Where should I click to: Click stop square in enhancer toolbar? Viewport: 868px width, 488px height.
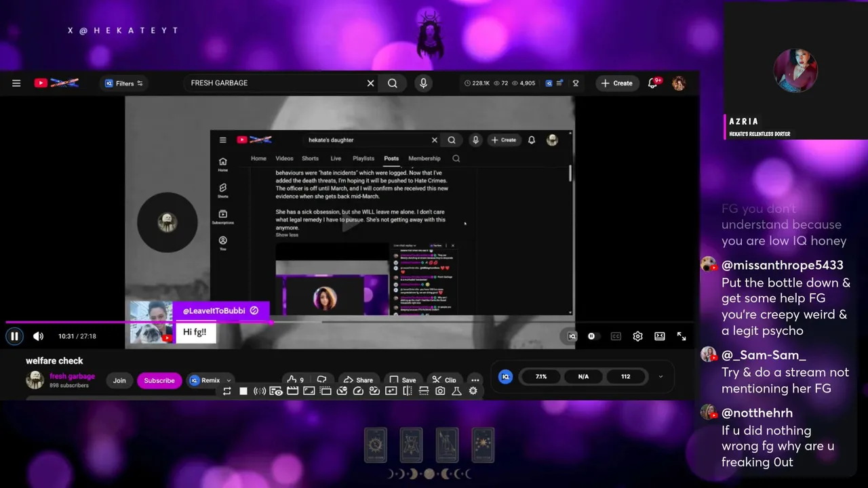(243, 391)
